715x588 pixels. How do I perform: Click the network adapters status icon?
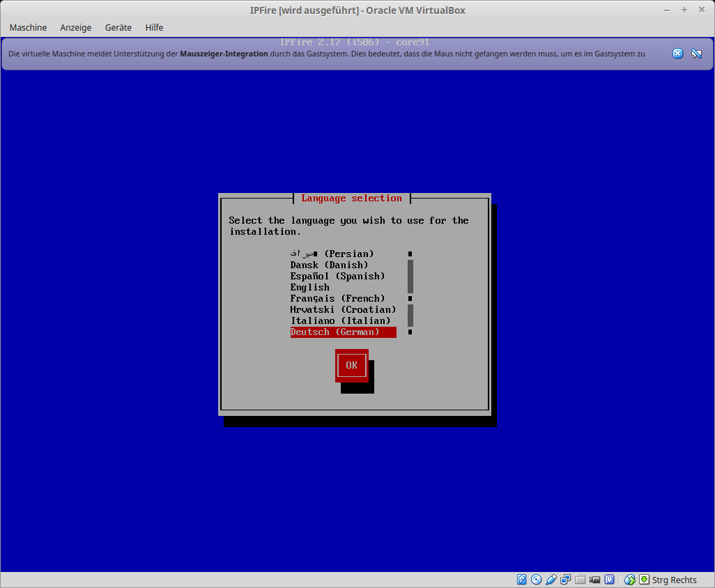565,580
